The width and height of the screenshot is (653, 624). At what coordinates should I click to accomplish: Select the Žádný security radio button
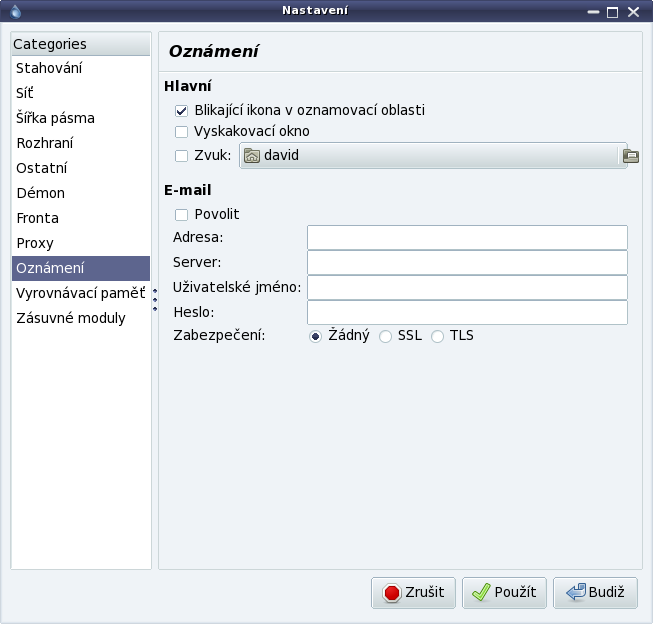(315, 336)
